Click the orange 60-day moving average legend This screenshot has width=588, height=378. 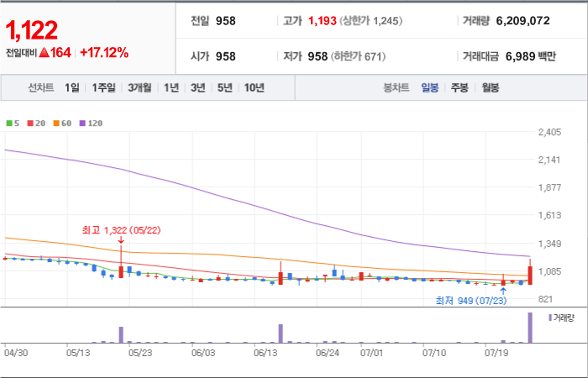click(62, 123)
